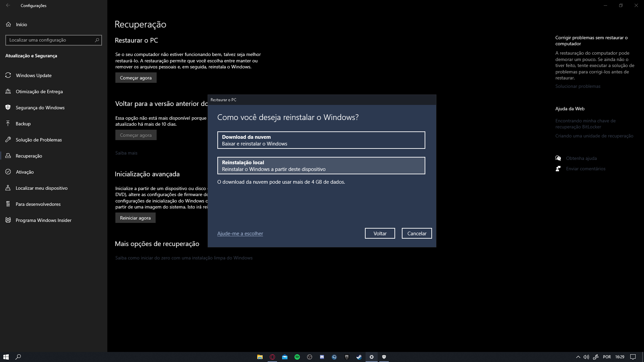Click the Mais opções de recuperação heading

tap(157, 244)
